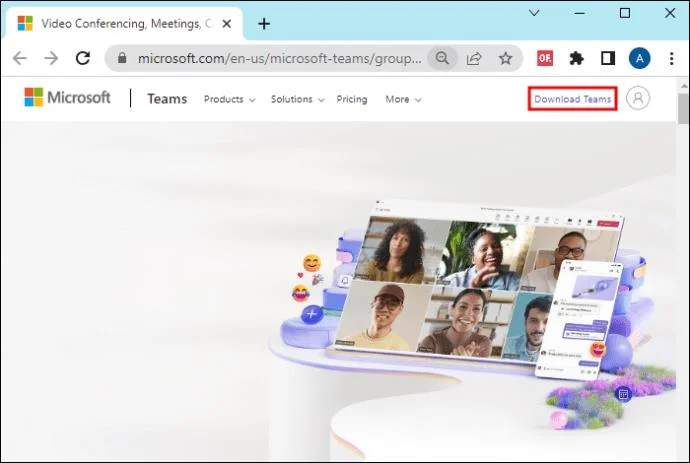Expand the Solutions dropdown menu
This screenshot has width=690, height=463.
click(x=297, y=99)
